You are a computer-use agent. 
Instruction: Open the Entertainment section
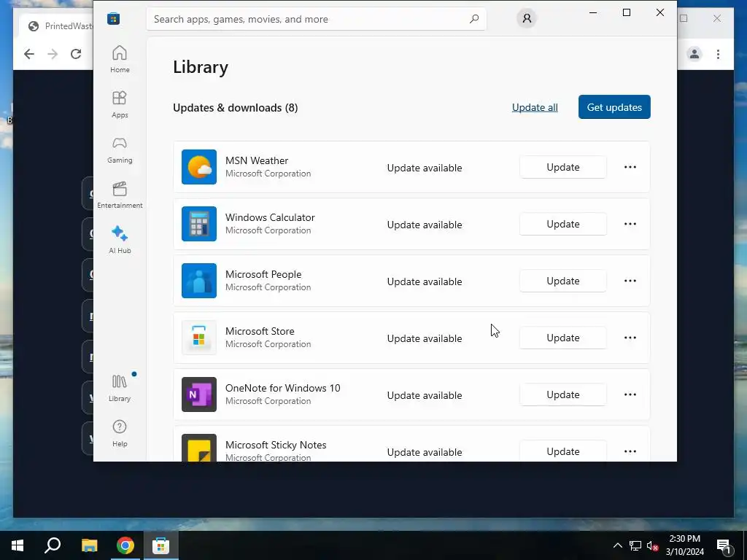click(x=120, y=195)
